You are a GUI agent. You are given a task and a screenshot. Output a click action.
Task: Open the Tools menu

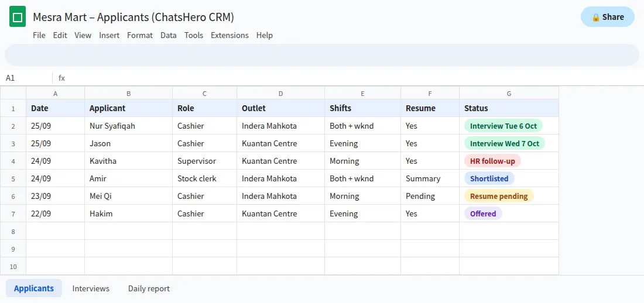[194, 35]
